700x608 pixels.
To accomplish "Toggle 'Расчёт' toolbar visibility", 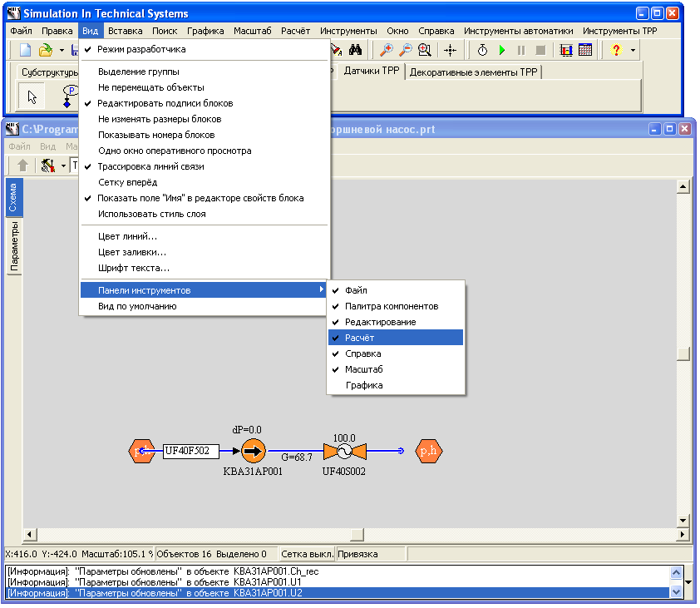I will click(x=359, y=338).
